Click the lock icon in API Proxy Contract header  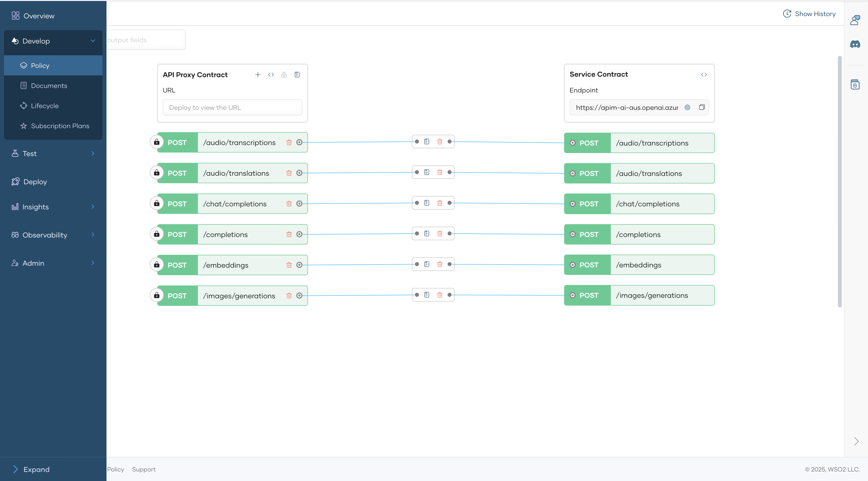pos(284,74)
